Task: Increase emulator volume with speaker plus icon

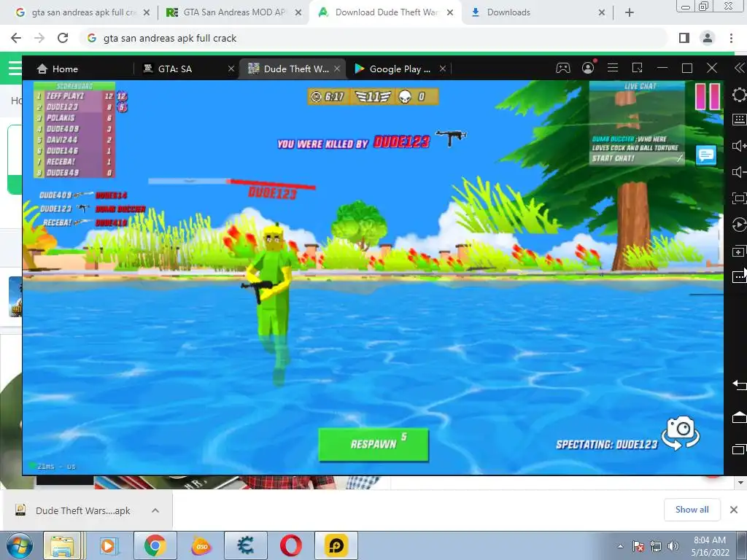Action: coord(739,146)
